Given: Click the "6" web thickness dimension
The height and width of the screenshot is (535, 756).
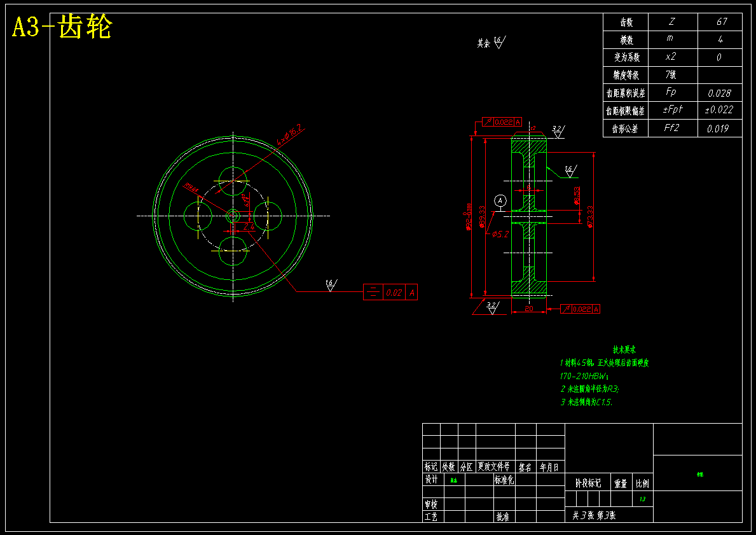Looking at the screenshot, I should (x=528, y=187).
